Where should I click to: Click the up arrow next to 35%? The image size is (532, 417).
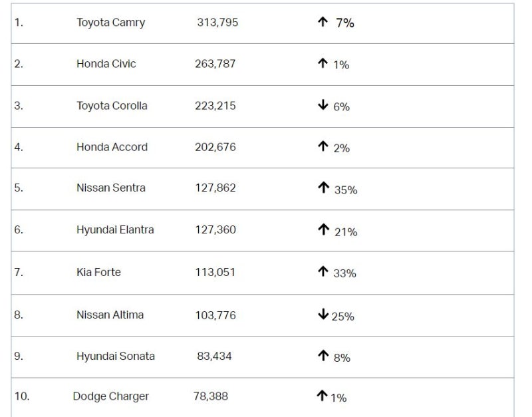coord(323,188)
